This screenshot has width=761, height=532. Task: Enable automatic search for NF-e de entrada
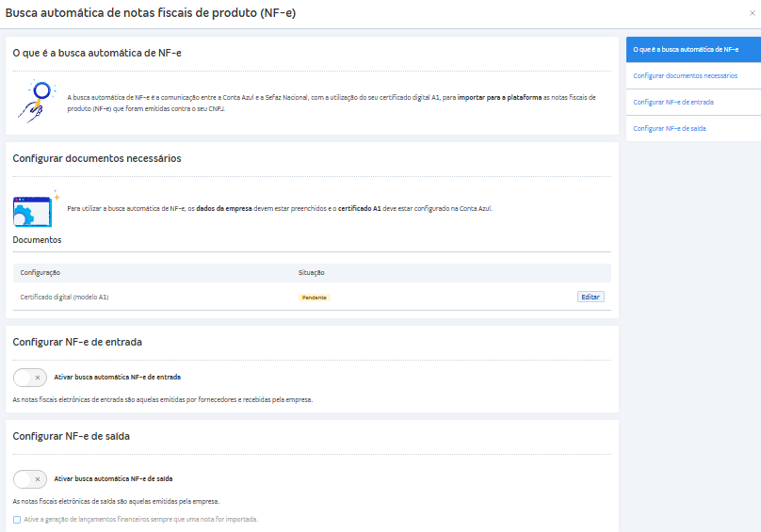point(30,378)
